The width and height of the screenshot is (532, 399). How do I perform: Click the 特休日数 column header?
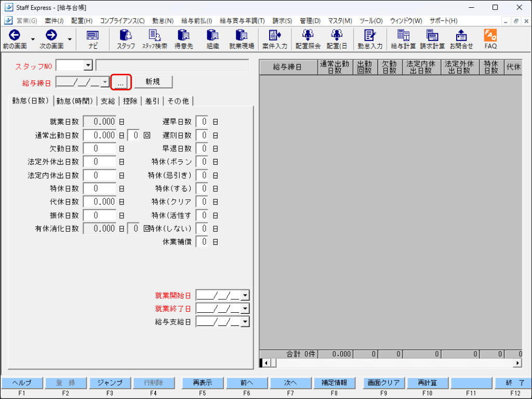tap(491, 67)
